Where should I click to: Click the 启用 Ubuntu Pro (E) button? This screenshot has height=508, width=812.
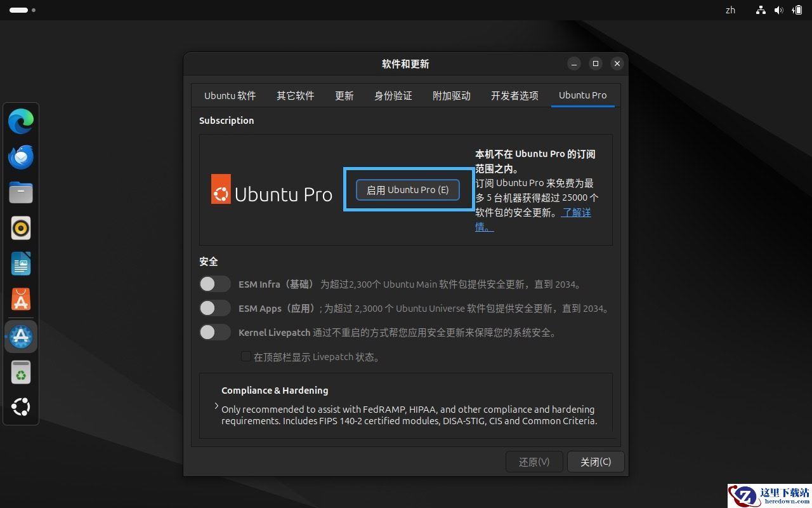407,190
